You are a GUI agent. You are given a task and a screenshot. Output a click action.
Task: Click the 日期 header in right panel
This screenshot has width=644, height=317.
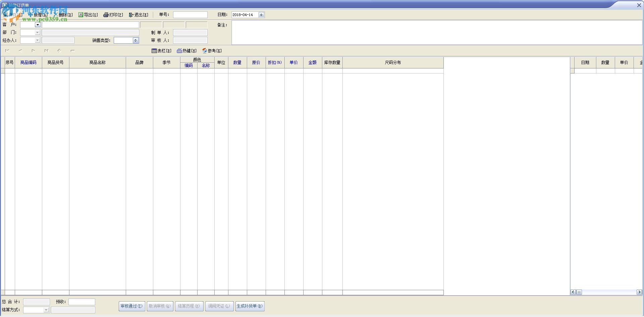click(585, 63)
